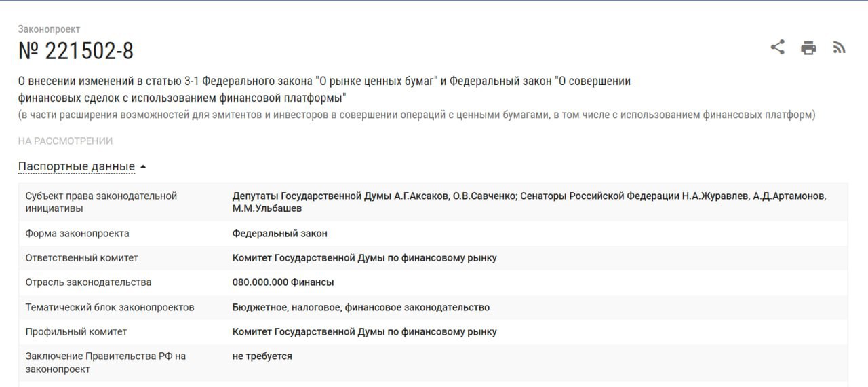Click the bill number № 221502-8 heading
The height and width of the screenshot is (387, 868).
(x=76, y=51)
